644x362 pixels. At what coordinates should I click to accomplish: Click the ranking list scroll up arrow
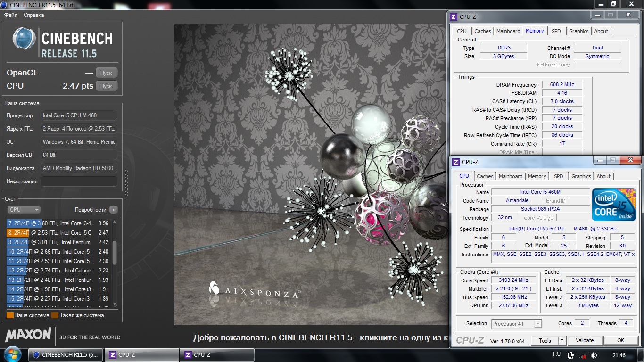[114, 222]
